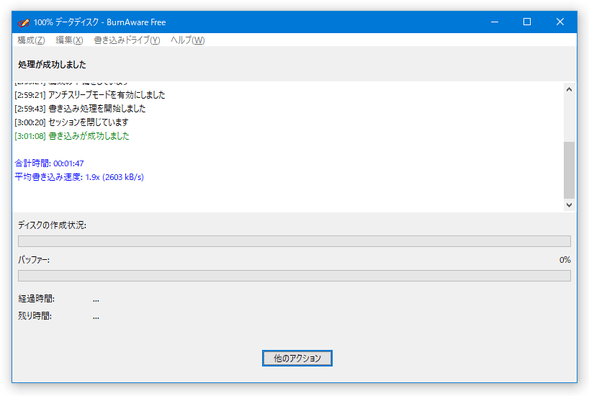This screenshot has width=589, height=396.
Task: Click the log scrollbar down arrow
Action: point(569,205)
